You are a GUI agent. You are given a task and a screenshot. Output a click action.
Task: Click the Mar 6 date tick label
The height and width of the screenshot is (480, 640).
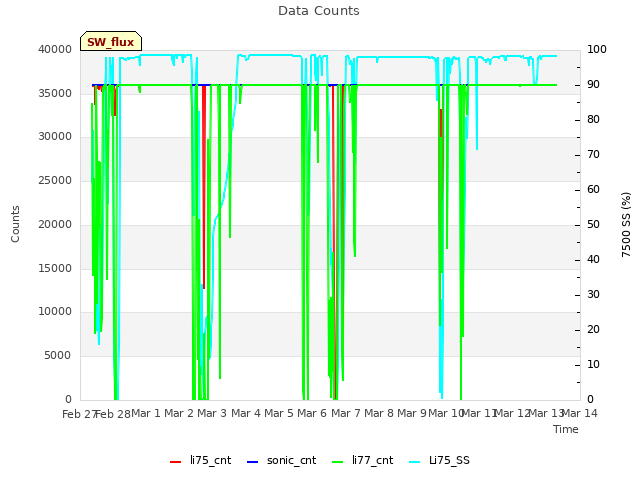312,413
